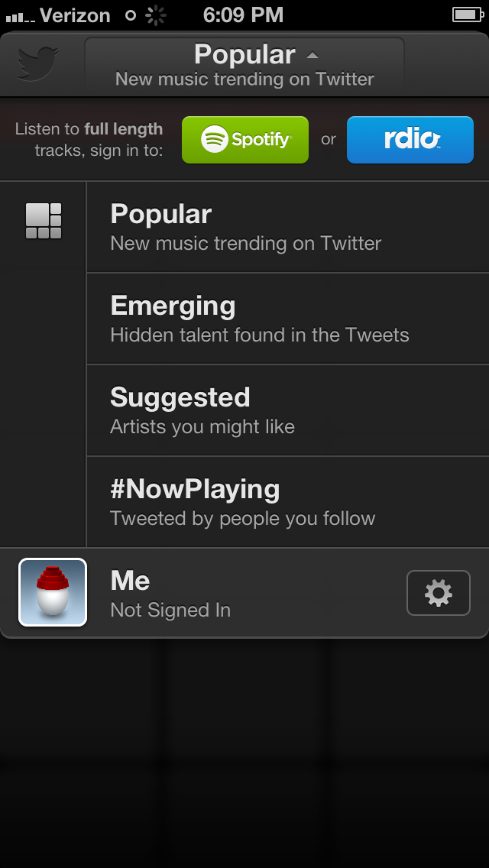489x868 pixels.
Task: Tap the Verizon carrier label
Action: [75, 15]
